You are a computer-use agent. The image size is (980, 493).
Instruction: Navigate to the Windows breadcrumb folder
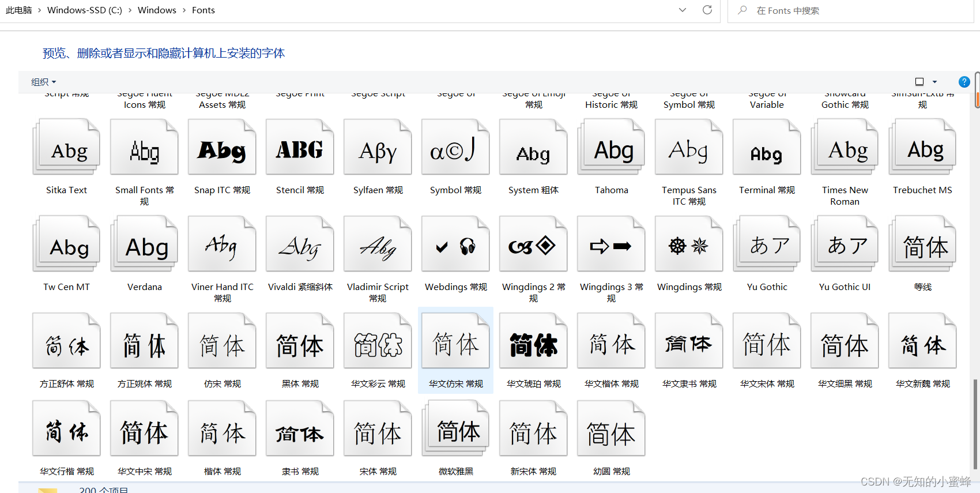157,10
